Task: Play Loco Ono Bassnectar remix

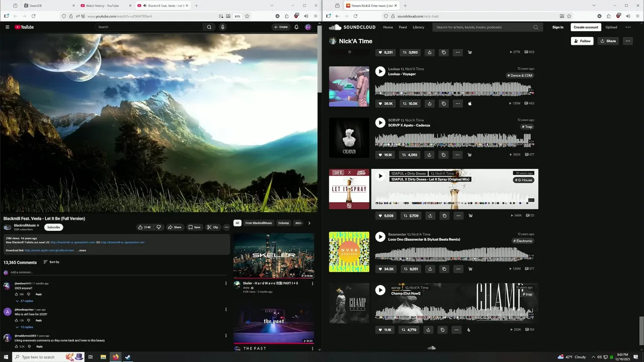Action: click(x=380, y=237)
